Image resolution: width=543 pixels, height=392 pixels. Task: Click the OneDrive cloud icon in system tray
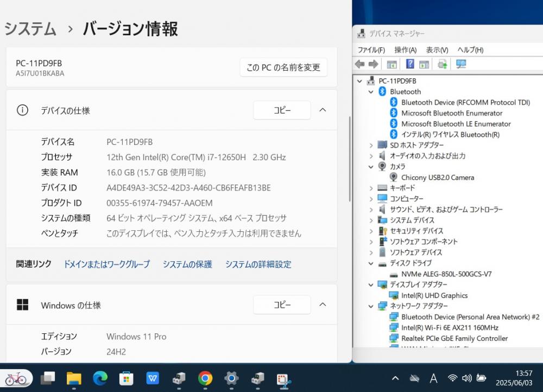[x=414, y=378]
